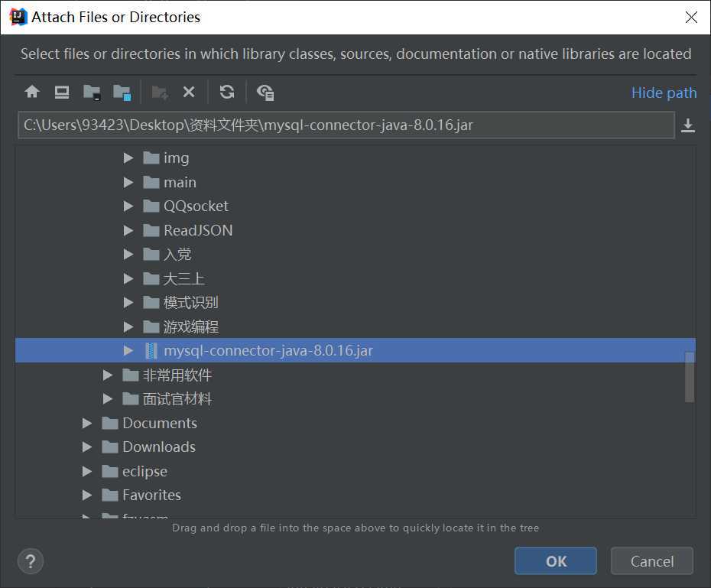Expand the 模式识别 folder
Image resolution: width=711 pixels, height=588 pixels.
tap(128, 302)
